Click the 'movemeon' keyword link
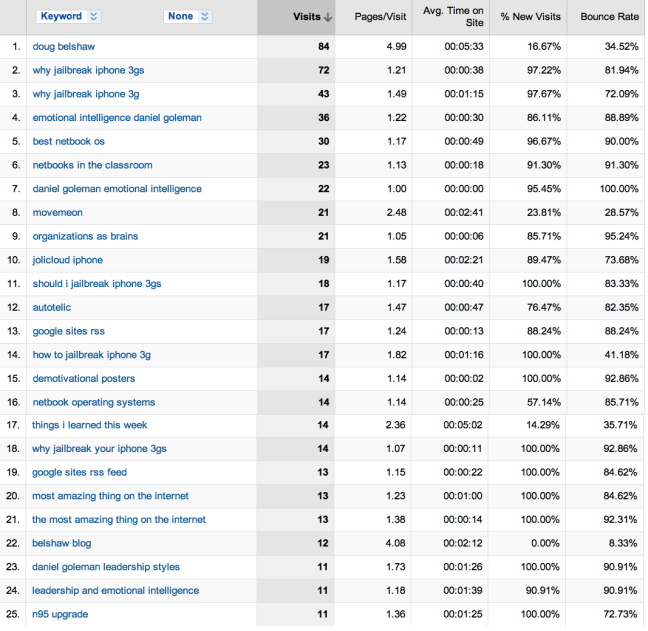This screenshot has width=648, height=631. [57, 213]
